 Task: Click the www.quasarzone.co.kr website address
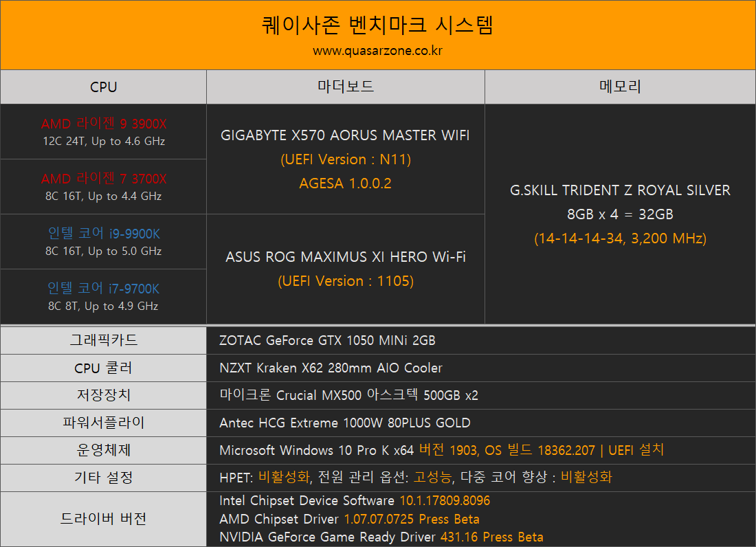[x=377, y=51]
